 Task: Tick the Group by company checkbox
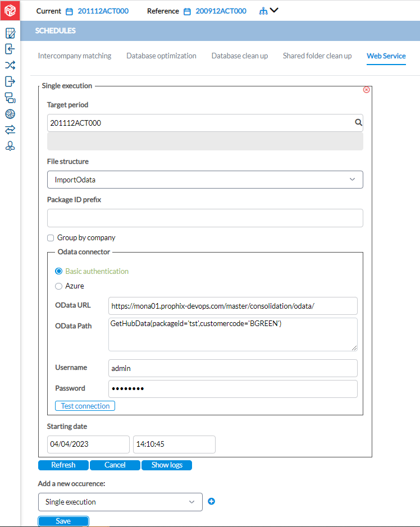pyautogui.click(x=51, y=238)
